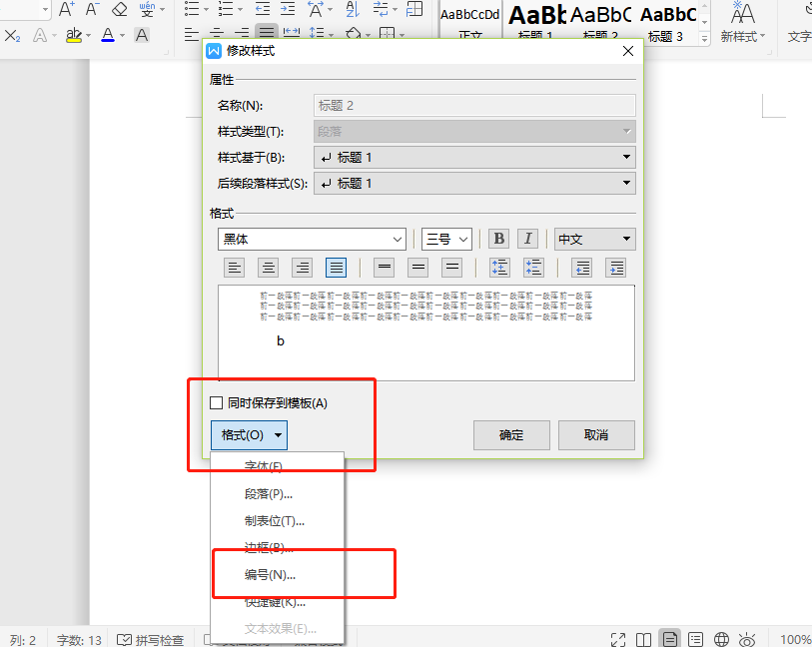Check the 同时保存到模板 checkbox
Image resolution: width=812 pixels, height=647 pixels.
[215, 402]
